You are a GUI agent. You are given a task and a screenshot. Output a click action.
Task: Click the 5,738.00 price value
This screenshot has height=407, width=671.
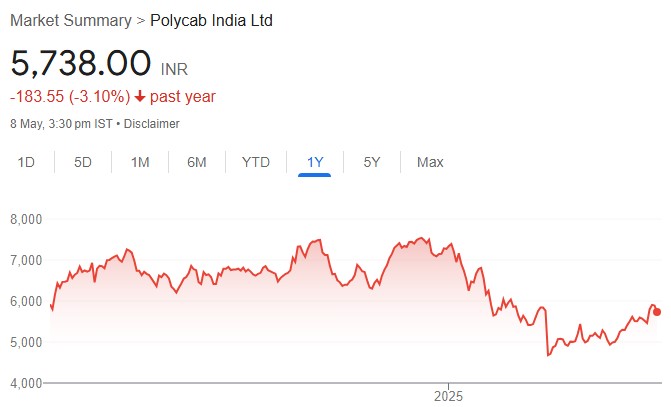(x=81, y=63)
